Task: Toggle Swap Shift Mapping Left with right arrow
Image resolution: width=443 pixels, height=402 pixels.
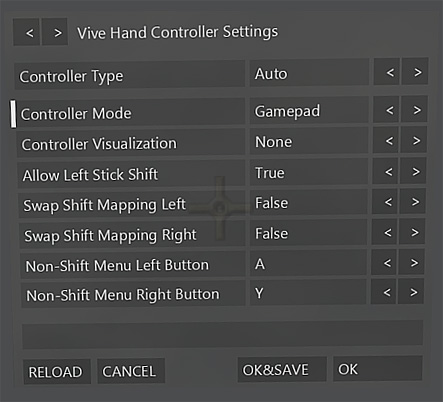Action: [412, 201]
